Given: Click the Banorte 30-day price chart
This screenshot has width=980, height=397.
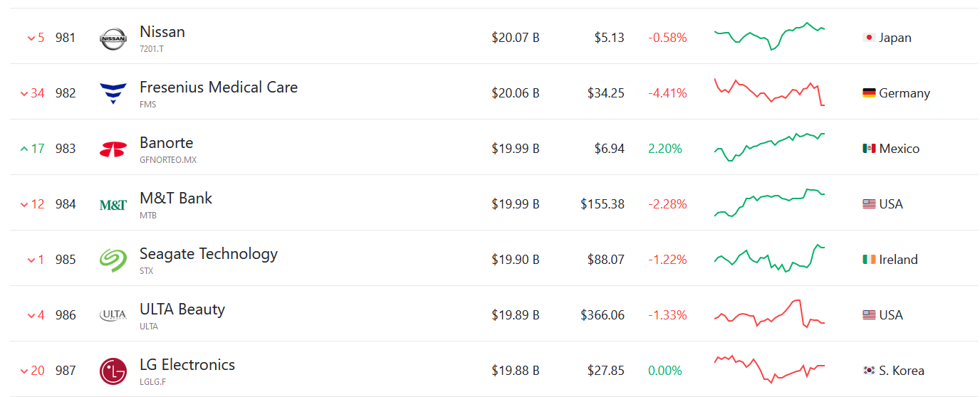Looking at the screenshot, I should pyautogui.click(x=769, y=147).
